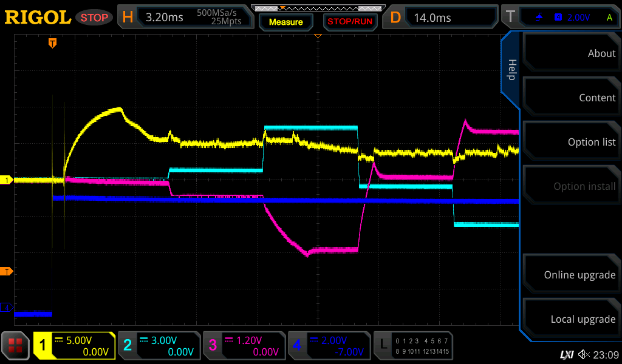Click the channel 4 blue offset marker
Image resolution: width=622 pixels, height=364 pixels.
pyautogui.click(x=7, y=308)
